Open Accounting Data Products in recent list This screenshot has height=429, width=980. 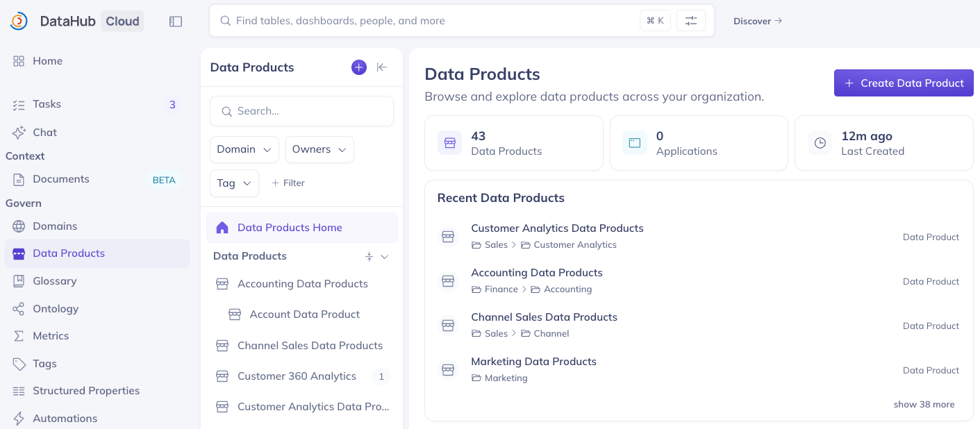(x=536, y=273)
